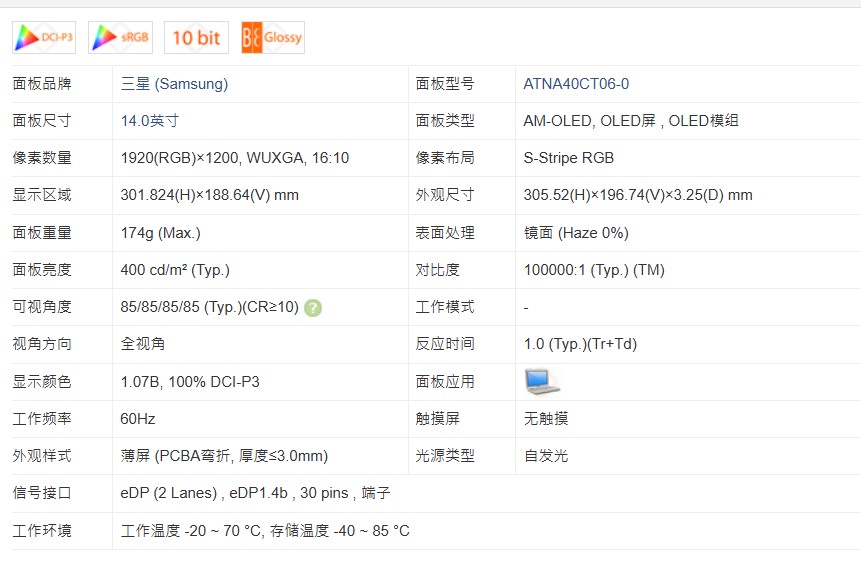Click the 无触摸 touchscreen value

click(x=546, y=419)
